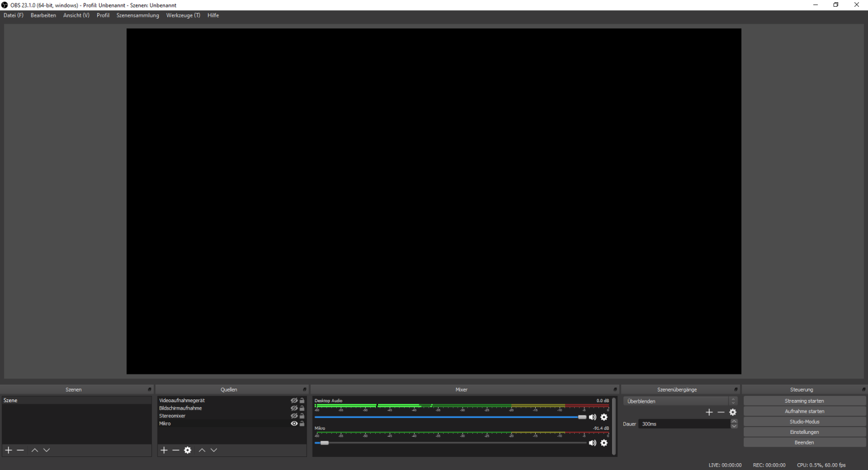This screenshot has height=470, width=868.
Task: Open transition properties with the gear icon
Action: 733,412
